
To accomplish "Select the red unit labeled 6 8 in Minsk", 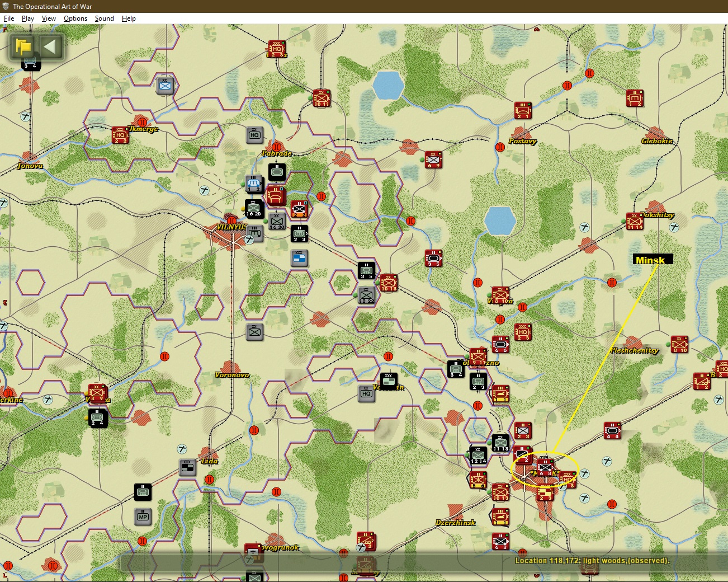I will (545, 467).
